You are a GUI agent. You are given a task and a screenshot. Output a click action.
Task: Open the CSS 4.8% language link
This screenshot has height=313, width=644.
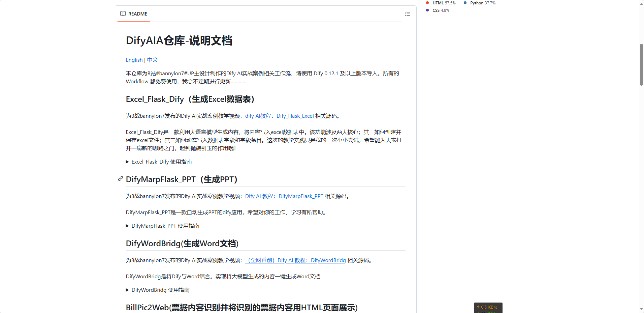pyautogui.click(x=441, y=10)
